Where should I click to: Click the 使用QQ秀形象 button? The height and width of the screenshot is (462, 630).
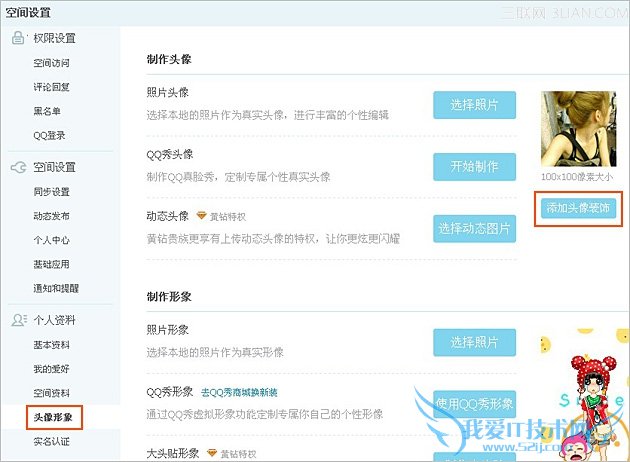click(x=475, y=404)
